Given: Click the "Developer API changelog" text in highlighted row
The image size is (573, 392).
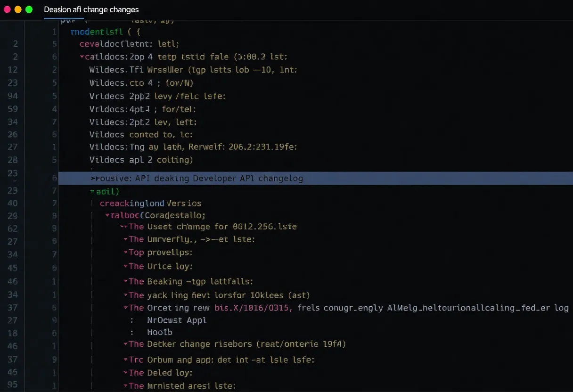Looking at the screenshot, I should coord(248,179).
